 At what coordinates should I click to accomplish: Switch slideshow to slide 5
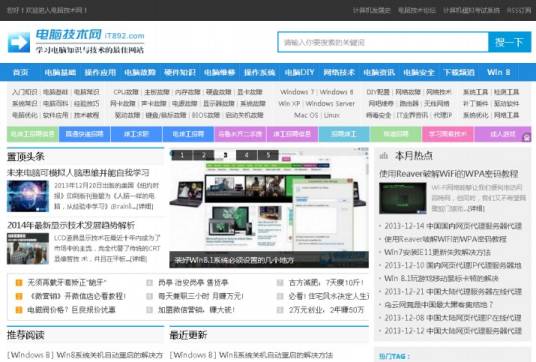268,155
